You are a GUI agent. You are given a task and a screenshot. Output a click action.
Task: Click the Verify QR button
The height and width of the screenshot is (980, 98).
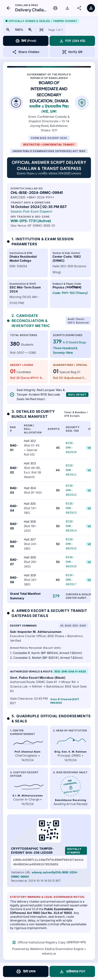[x=72, y=52]
